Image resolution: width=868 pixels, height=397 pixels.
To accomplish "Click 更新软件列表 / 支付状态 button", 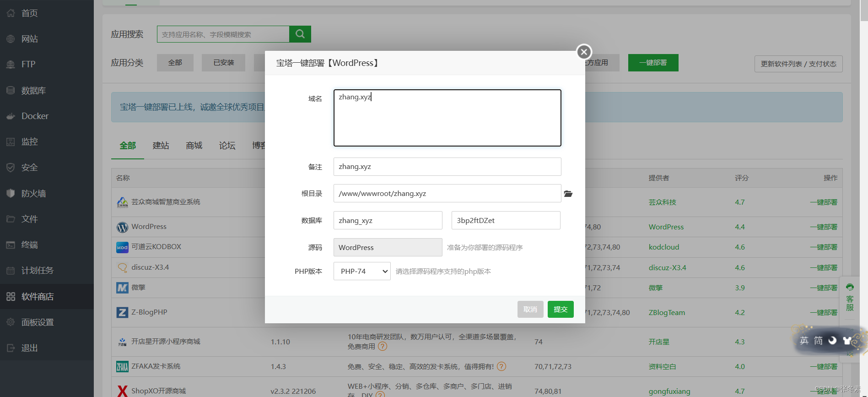I will tap(798, 64).
